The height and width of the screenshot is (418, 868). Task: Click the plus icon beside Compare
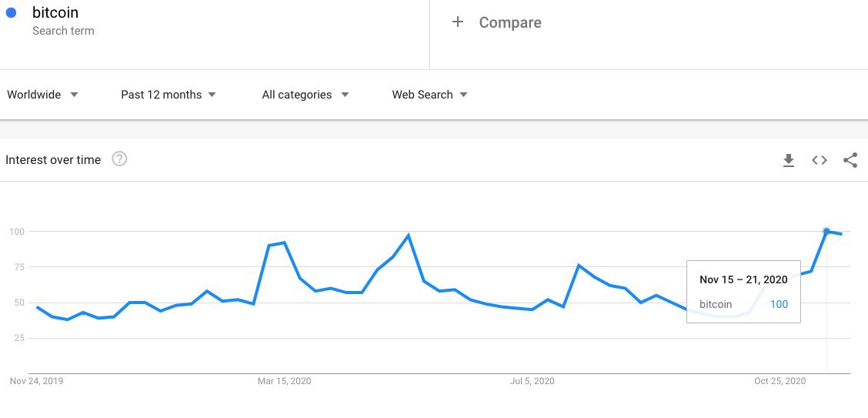(458, 22)
